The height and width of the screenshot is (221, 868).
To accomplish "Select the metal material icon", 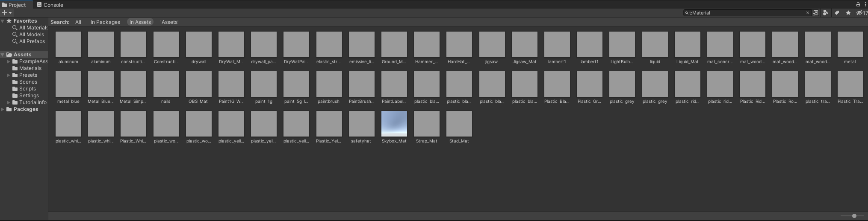I will point(850,45).
